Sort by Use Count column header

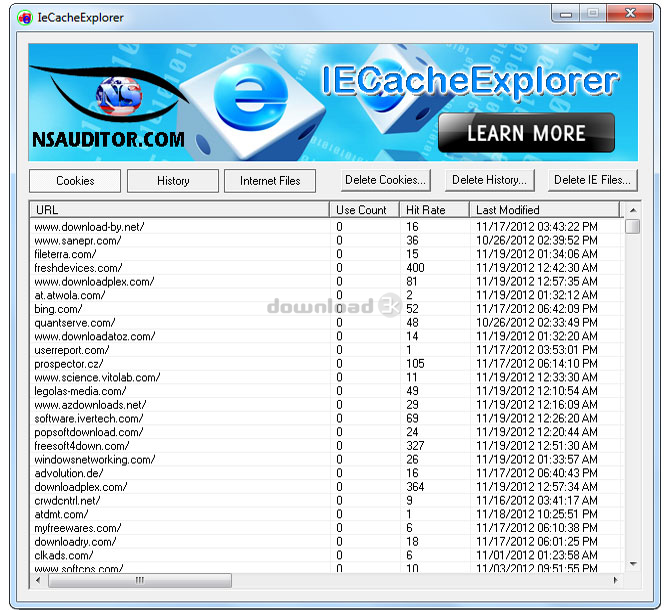[364, 210]
